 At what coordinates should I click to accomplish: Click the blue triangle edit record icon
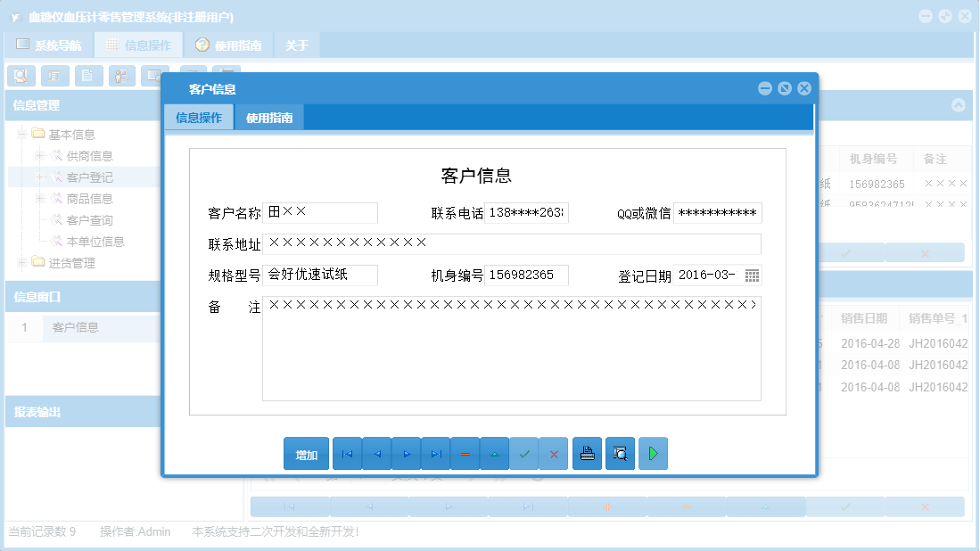pos(494,453)
